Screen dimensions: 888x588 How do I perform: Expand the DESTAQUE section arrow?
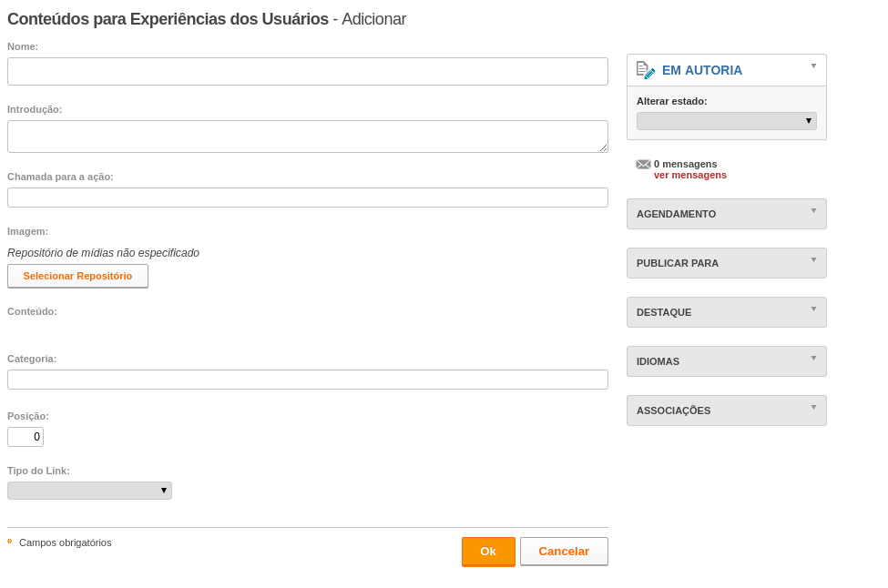click(x=813, y=309)
